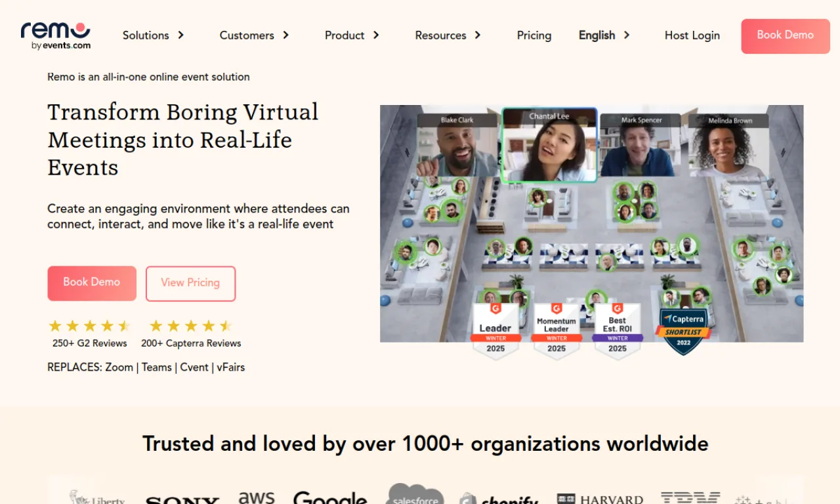This screenshot has height=504, width=840.
Task: Click the REPLACES: Zoom | Teams | Cvent | vFairs text
Action: coord(146,367)
